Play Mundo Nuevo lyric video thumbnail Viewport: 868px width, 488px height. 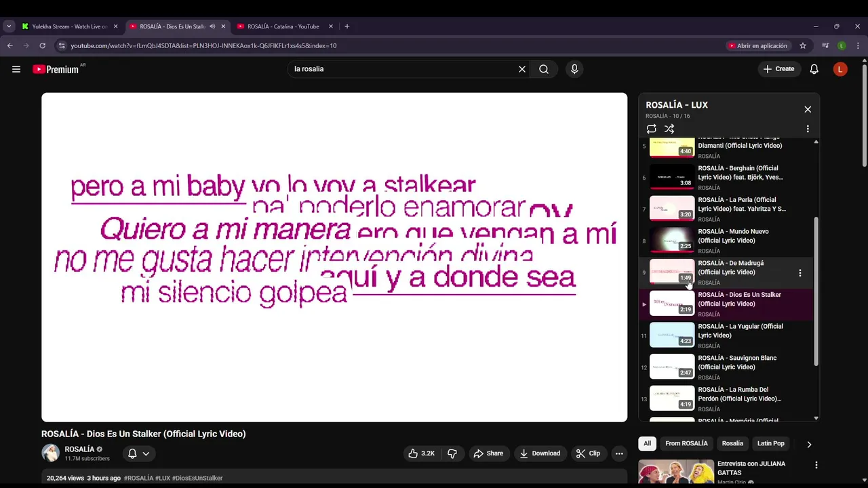pos(672,240)
